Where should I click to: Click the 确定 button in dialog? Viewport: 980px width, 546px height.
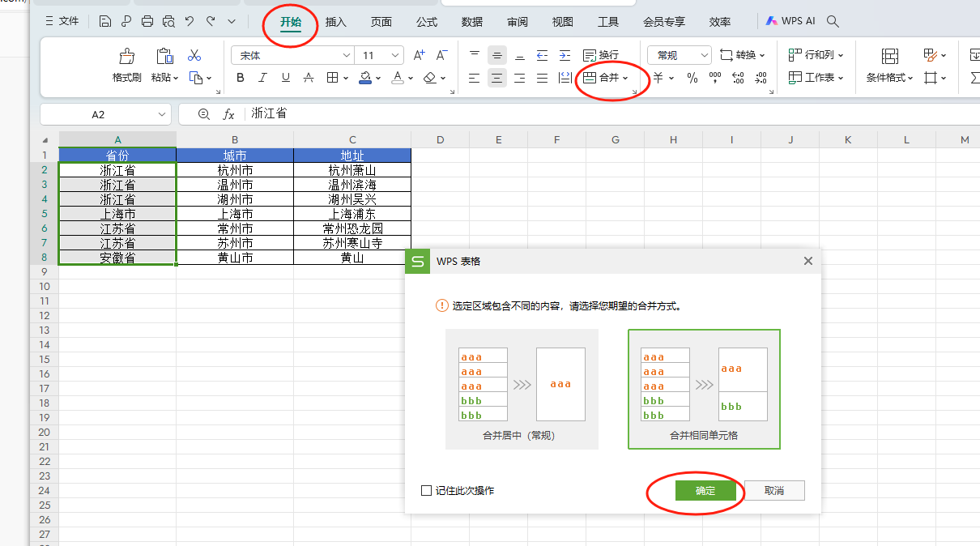point(705,491)
